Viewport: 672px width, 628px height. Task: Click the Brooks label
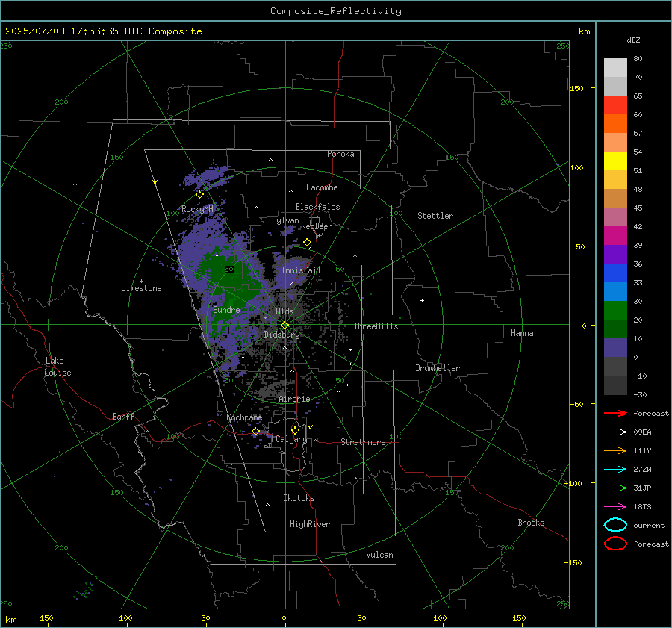tap(531, 523)
